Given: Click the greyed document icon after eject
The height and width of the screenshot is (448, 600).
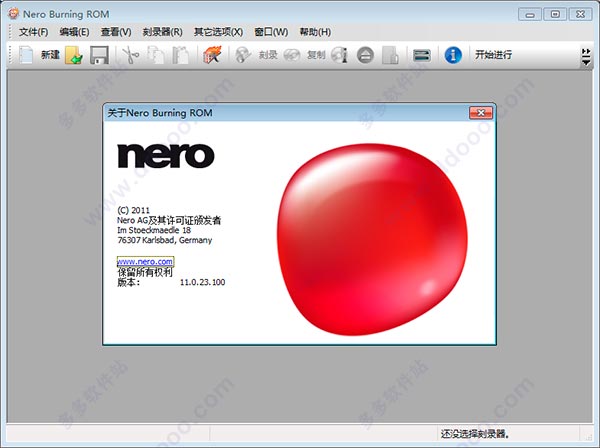Looking at the screenshot, I should [390, 55].
